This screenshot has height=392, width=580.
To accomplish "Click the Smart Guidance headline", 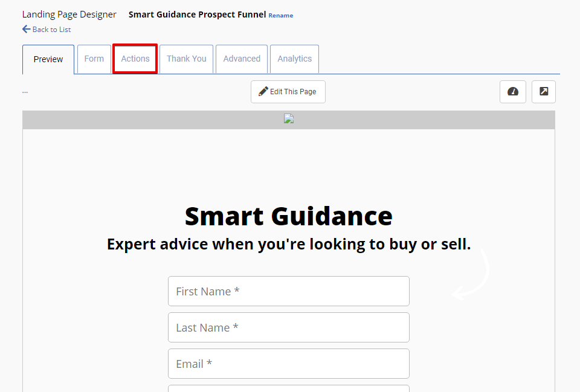I will [289, 216].
